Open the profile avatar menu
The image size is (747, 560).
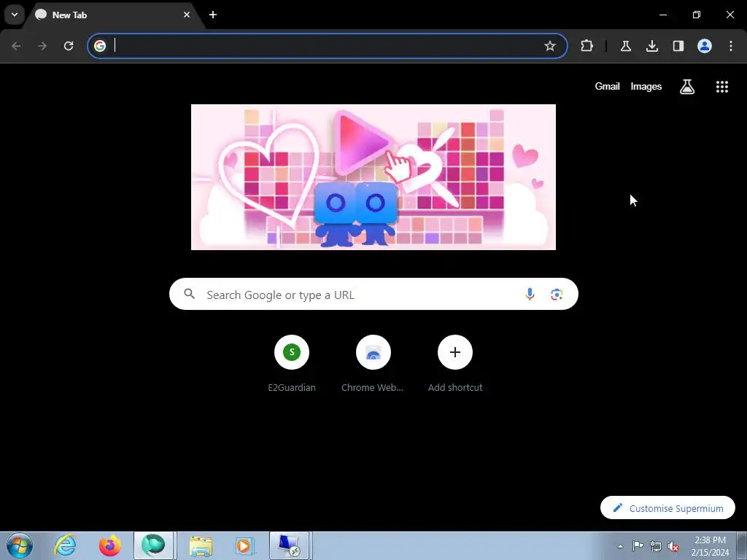pyautogui.click(x=705, y=46)
